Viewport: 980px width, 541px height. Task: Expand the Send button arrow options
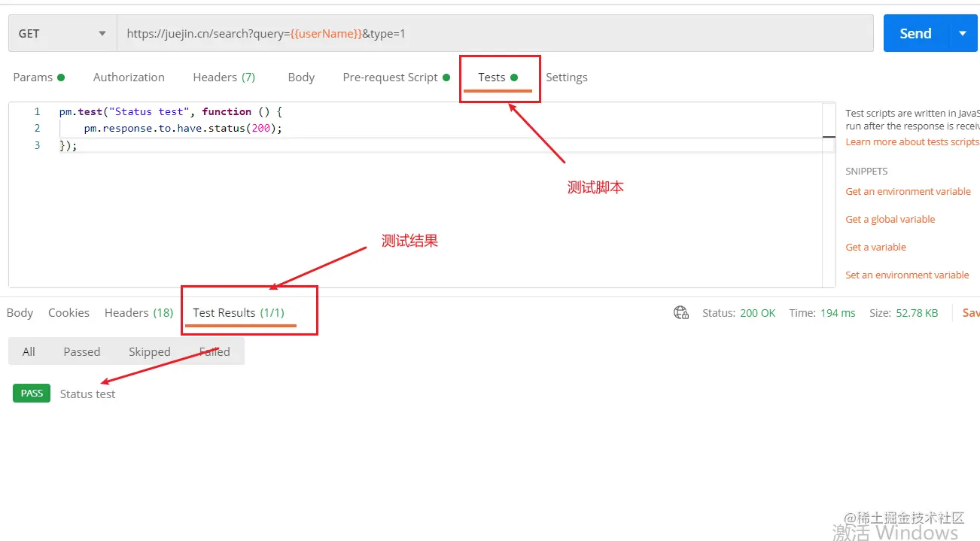(x=963, y=34)
